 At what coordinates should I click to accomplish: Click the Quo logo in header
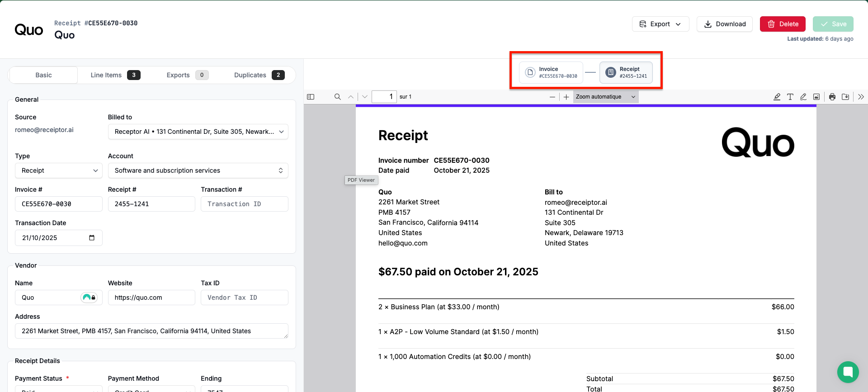29,30
